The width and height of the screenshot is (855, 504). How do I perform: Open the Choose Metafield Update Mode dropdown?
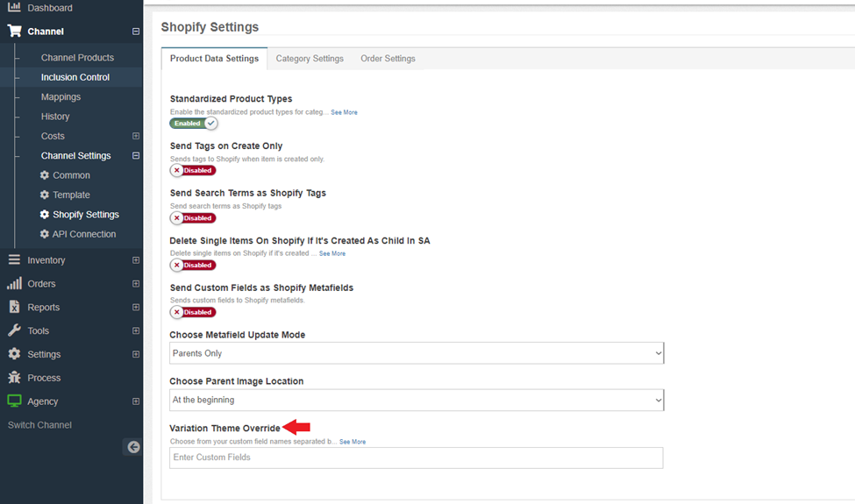point(417,353)
